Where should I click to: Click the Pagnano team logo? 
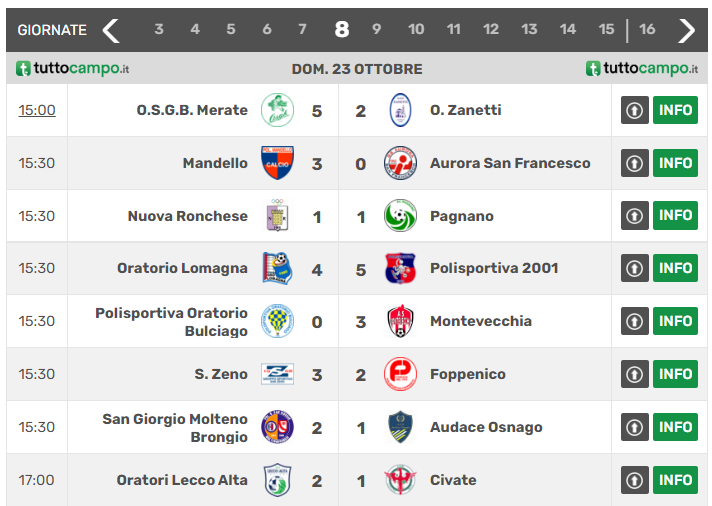(x=400, y=216)
